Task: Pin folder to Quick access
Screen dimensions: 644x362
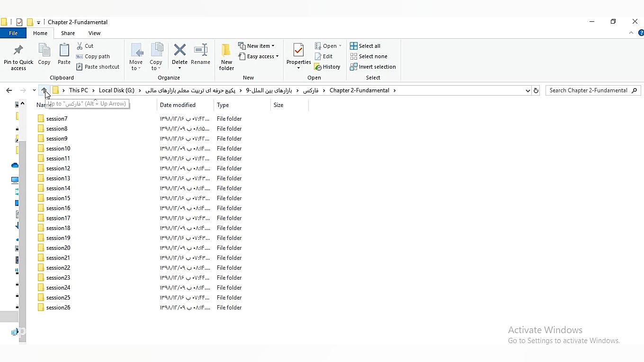Action: tap(18, 57)
